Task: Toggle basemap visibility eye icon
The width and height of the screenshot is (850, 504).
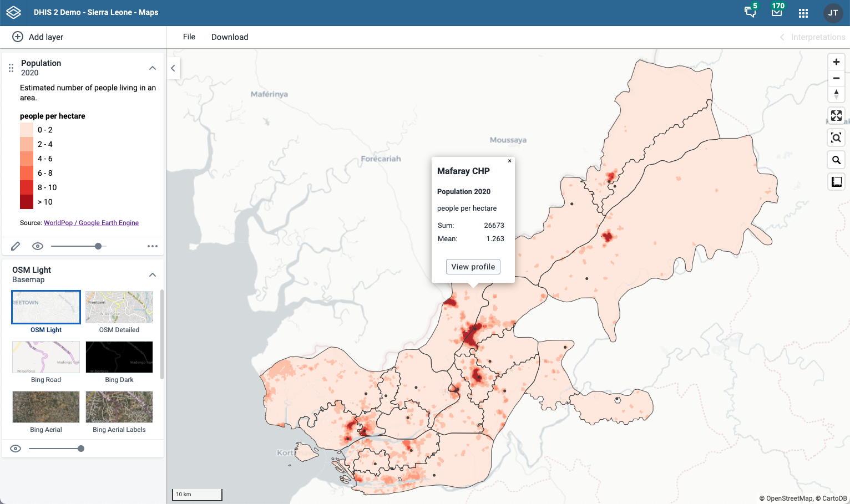Action: (16, 449)
